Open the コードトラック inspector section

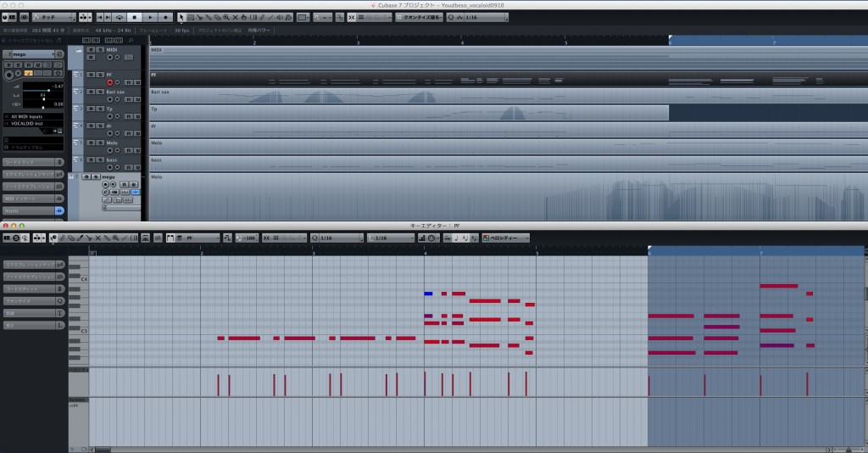(x=33, y=162)
